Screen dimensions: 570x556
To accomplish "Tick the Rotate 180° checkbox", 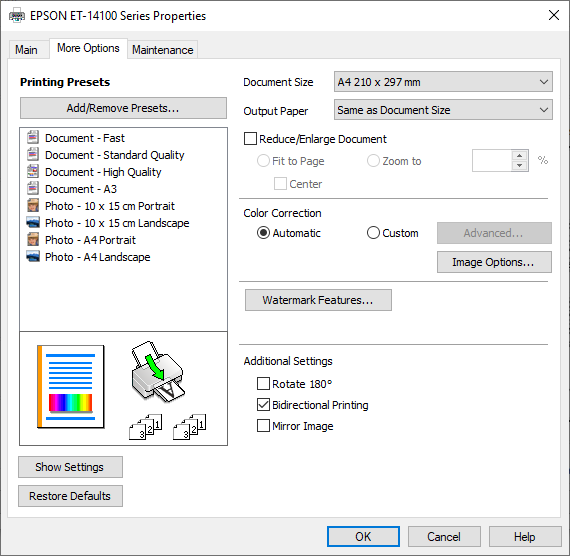I will [263, 384].
